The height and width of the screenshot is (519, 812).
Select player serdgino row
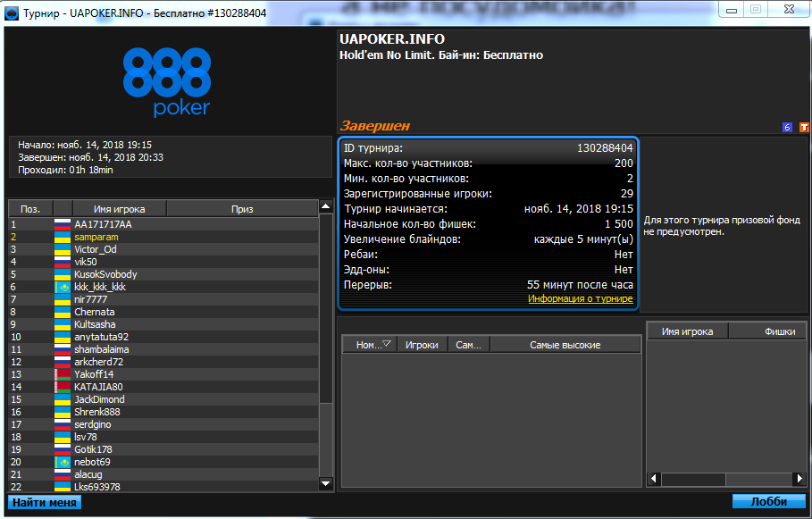click(x=163, y=424)
